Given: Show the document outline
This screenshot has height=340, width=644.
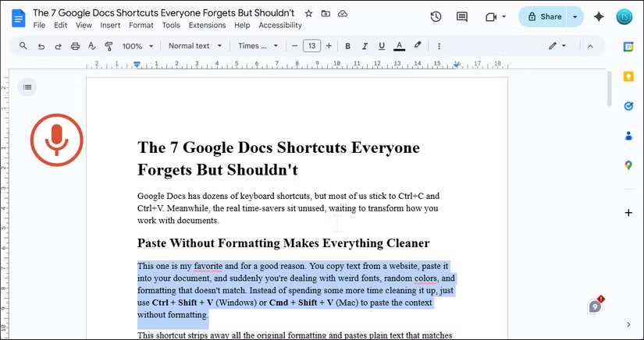Looking at the screenshot, I should coord(27,87).
